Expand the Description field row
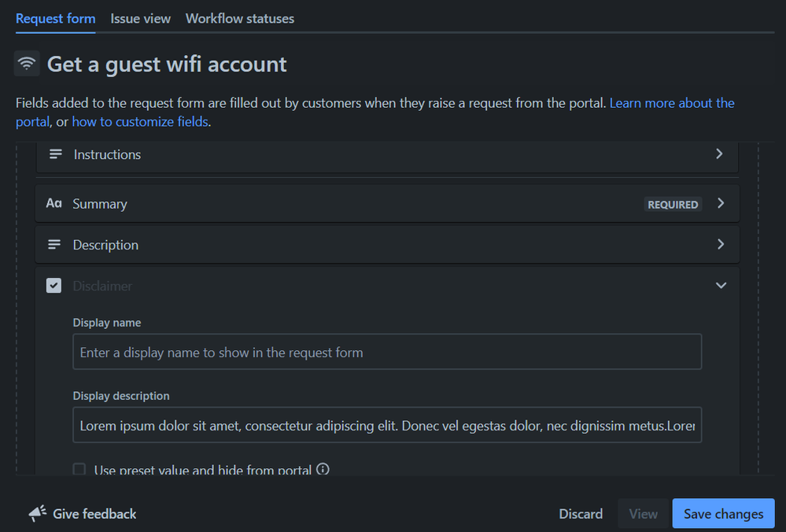786x532 pixels. (x=721, y=245)
